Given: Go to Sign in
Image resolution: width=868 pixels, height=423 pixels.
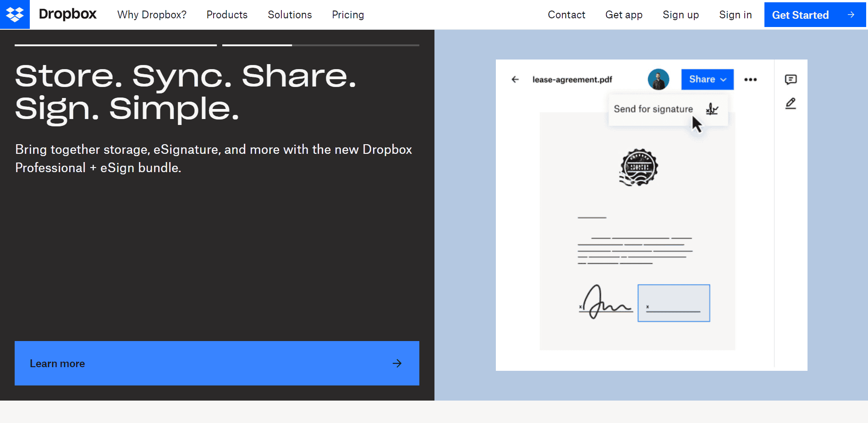Looking at the screenshot, I should [735, 15].
